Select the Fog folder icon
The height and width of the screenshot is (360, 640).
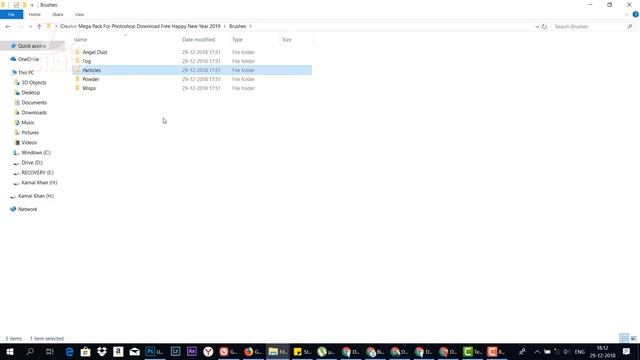pyautogui.click(x=78, y=61)
